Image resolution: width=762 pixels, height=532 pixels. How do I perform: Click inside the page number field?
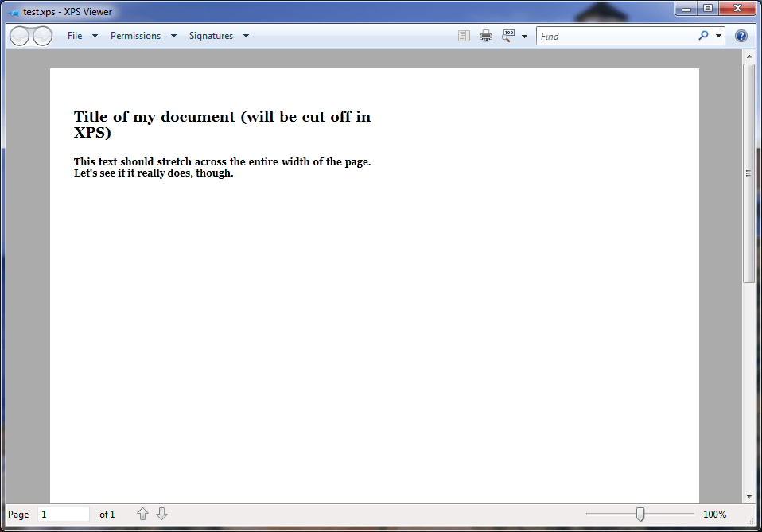click(x=63, y=514)
